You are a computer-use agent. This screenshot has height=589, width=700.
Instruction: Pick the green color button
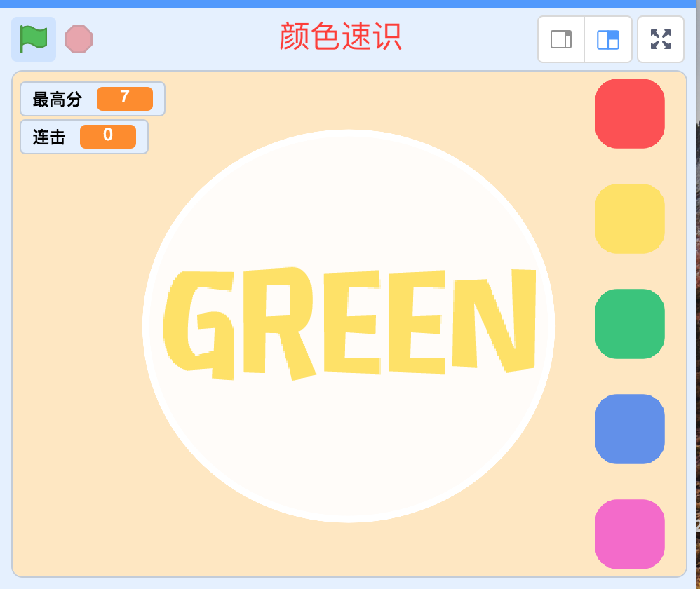[x=630, y=324]
